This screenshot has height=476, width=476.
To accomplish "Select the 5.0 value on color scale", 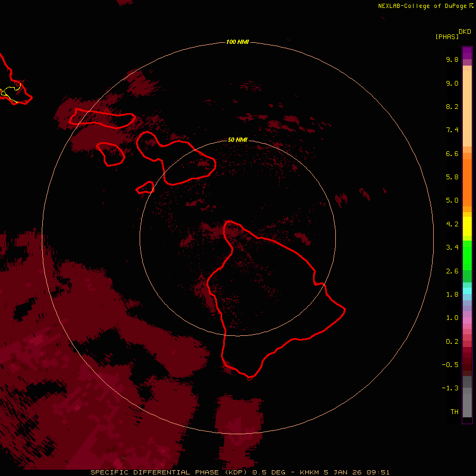I will (x=452, y=200).
